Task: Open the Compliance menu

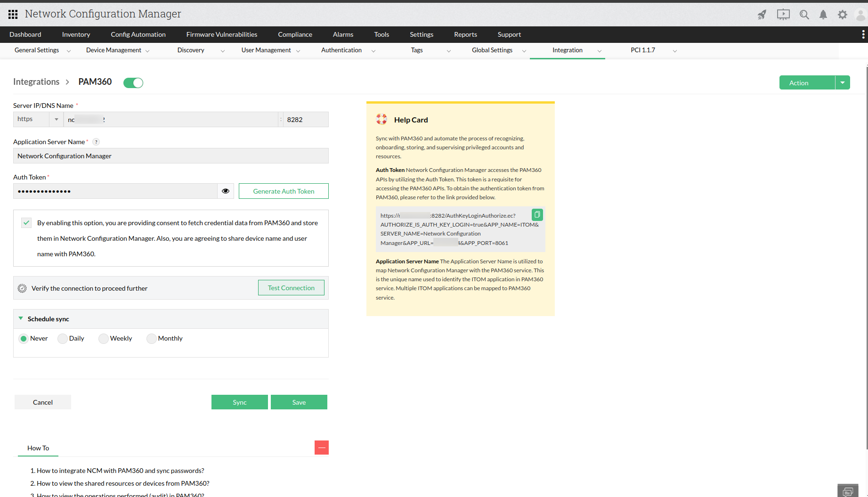Action: 295,34
